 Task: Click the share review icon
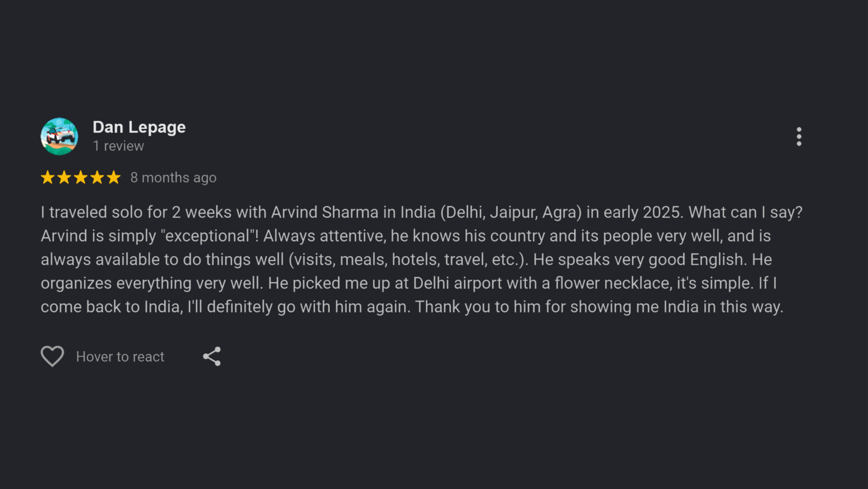[212, 356]
